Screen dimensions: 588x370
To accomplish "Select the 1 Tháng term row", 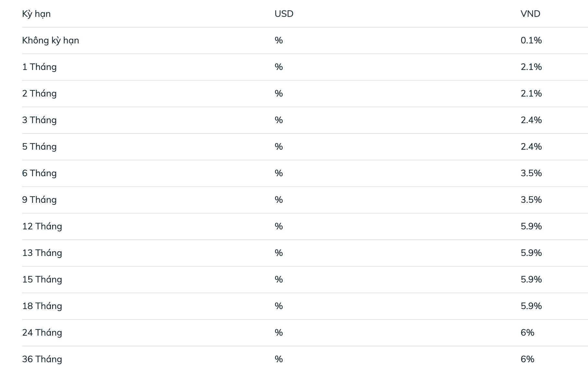I will (305, 67).
